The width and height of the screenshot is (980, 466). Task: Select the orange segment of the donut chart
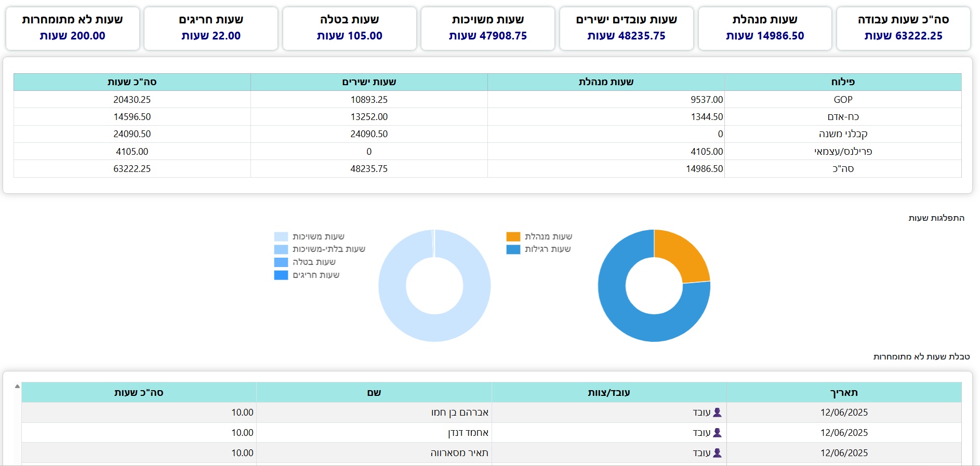point(682,255)
